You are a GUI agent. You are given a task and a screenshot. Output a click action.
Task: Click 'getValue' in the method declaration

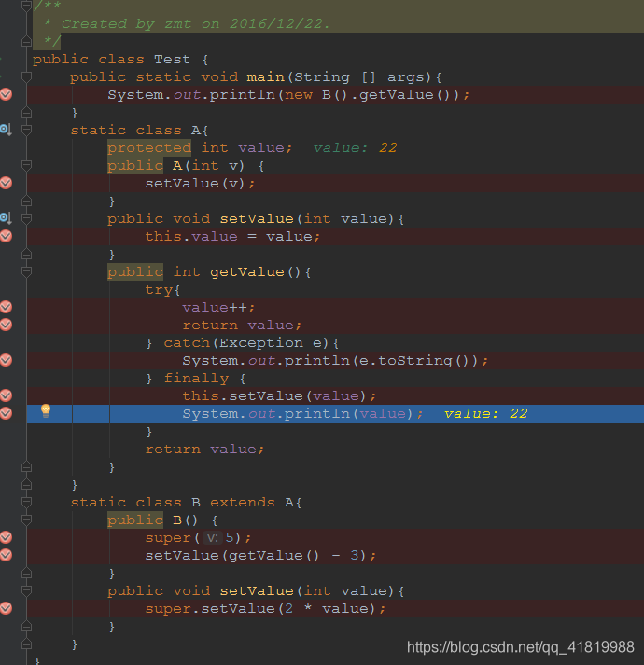[247, 271]
